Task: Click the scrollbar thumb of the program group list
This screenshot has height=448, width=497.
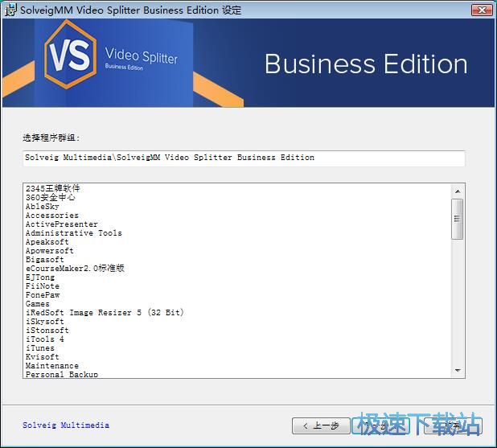Action: pyautogui.click(x=458, y=219)
